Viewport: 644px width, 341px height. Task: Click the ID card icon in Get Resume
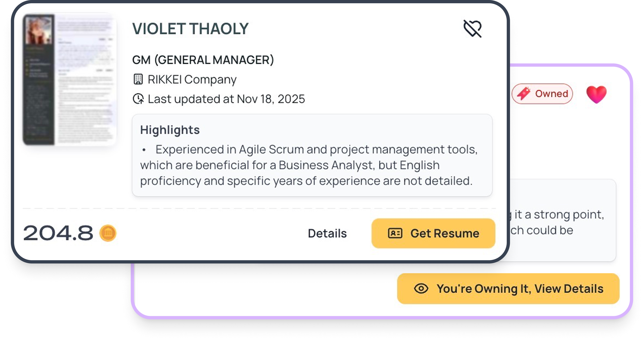395,233
